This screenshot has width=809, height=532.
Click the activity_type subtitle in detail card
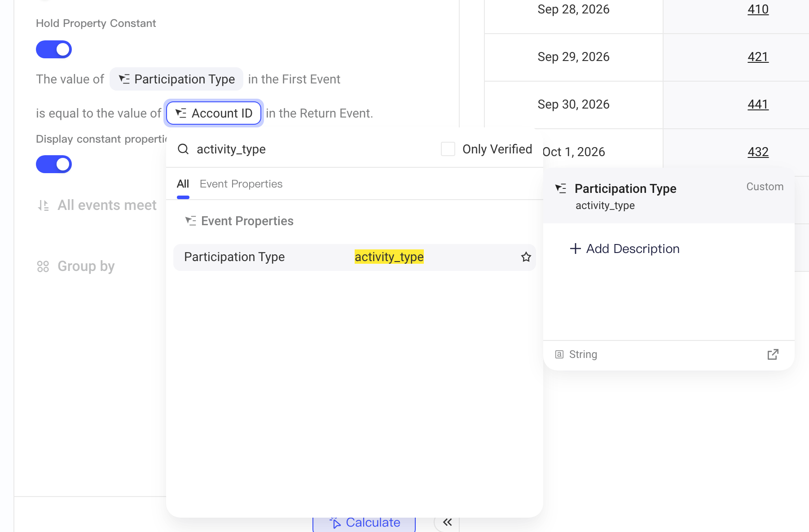605,205
